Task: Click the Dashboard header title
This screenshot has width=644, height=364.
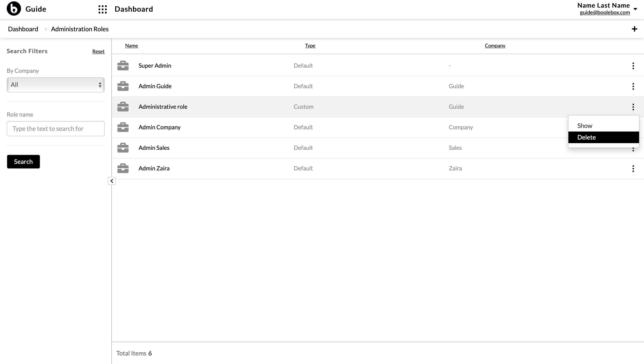Action: pyautogui.click(x=134, y=9)
